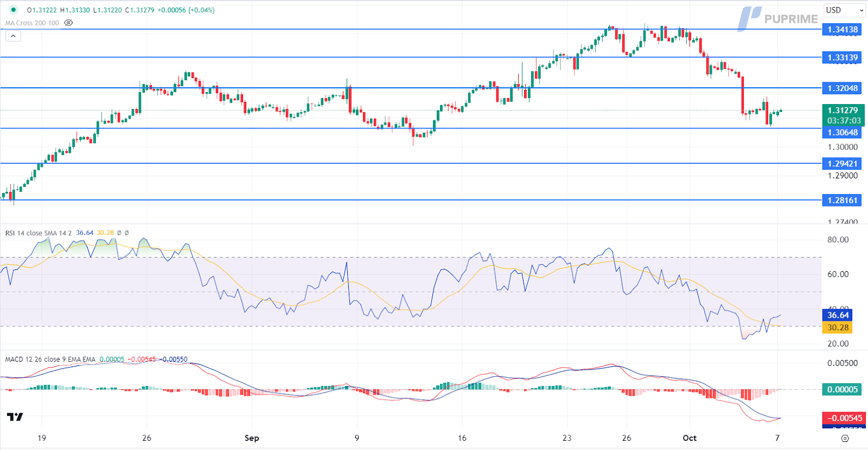Click the open price O1.31222 in header
Image resolution: width=868 pixels, height=450 pixels.
click(42, 10)
